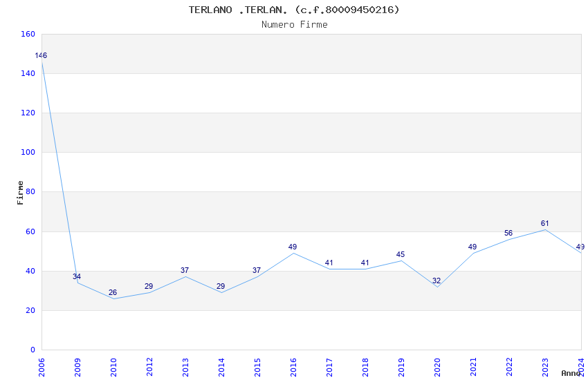This screenshot has height=380, width=588.
Task: Select the 2021 year label on the x-axis
Action: 473,367
